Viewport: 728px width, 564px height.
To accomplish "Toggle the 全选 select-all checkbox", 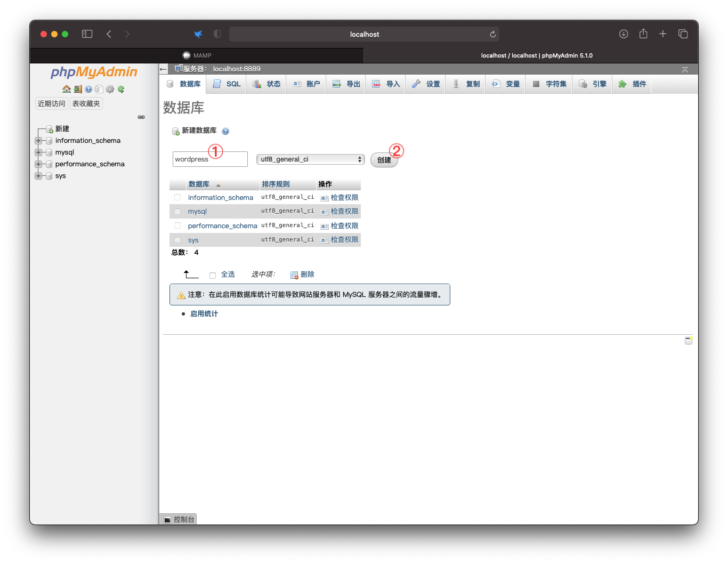I will click(x=213, y=275).
